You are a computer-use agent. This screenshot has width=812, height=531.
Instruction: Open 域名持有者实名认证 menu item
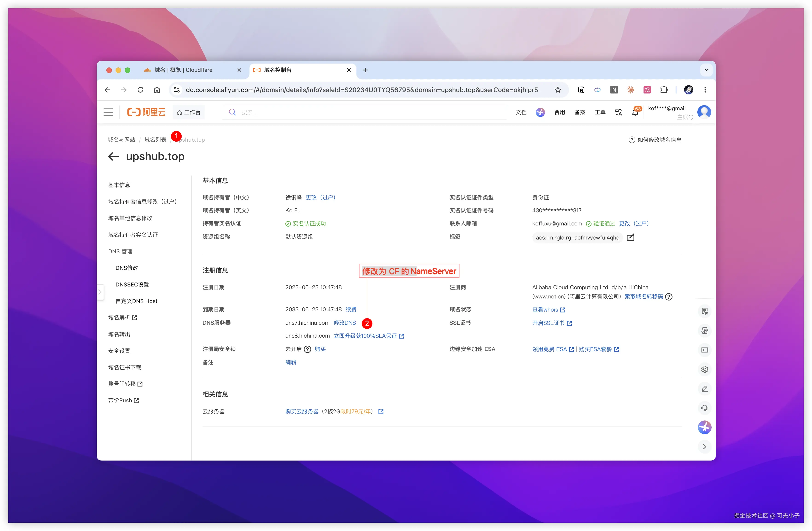(x=133, y=235)
